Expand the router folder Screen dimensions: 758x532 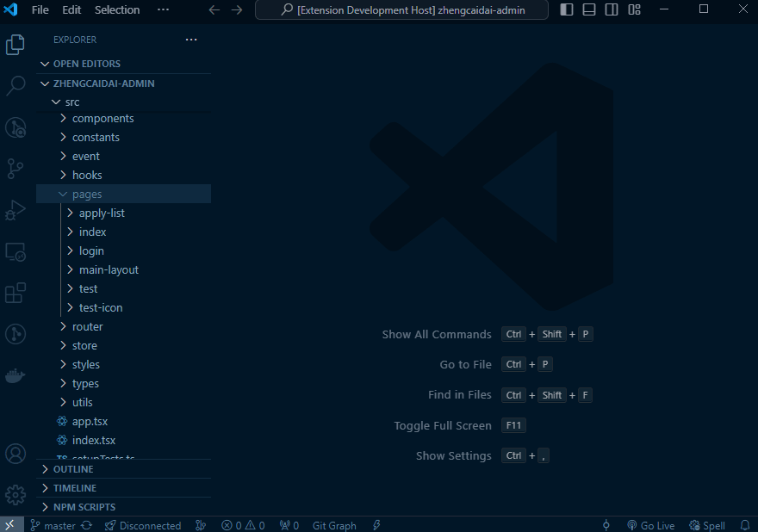pos(124,326)
